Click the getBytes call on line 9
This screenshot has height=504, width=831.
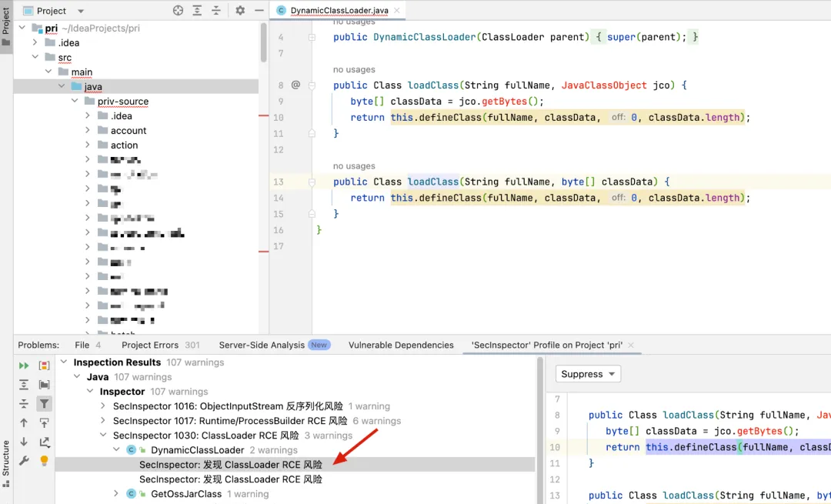(x=504, y=102)
